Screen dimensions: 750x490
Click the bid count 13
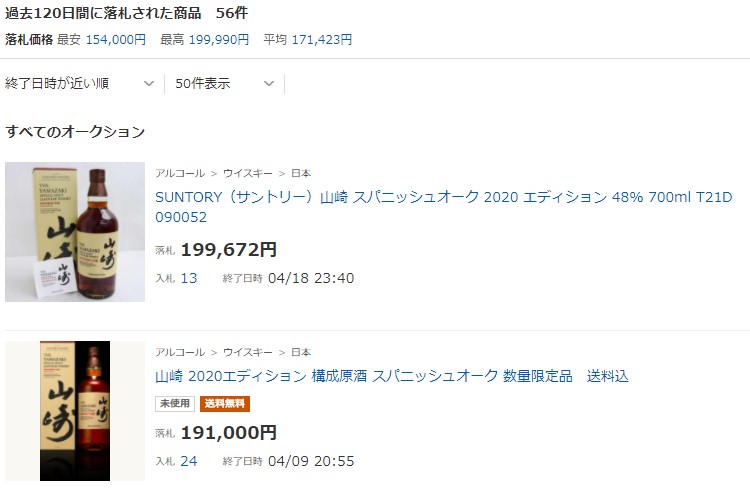(x=189, y=278)
